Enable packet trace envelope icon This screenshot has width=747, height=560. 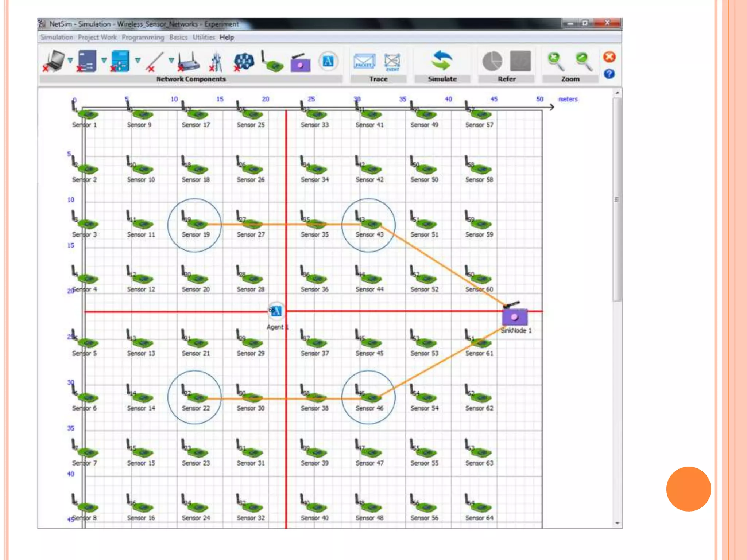[x=364, y=61]
